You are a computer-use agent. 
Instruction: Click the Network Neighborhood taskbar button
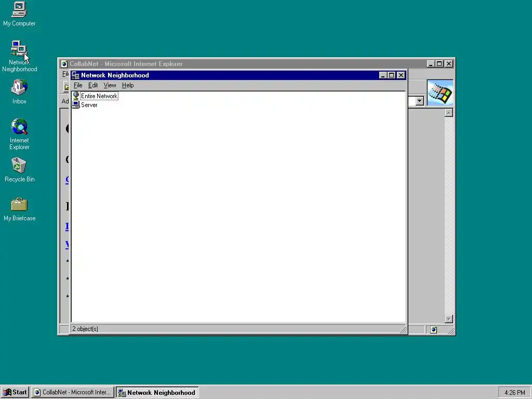pos(157,392)
